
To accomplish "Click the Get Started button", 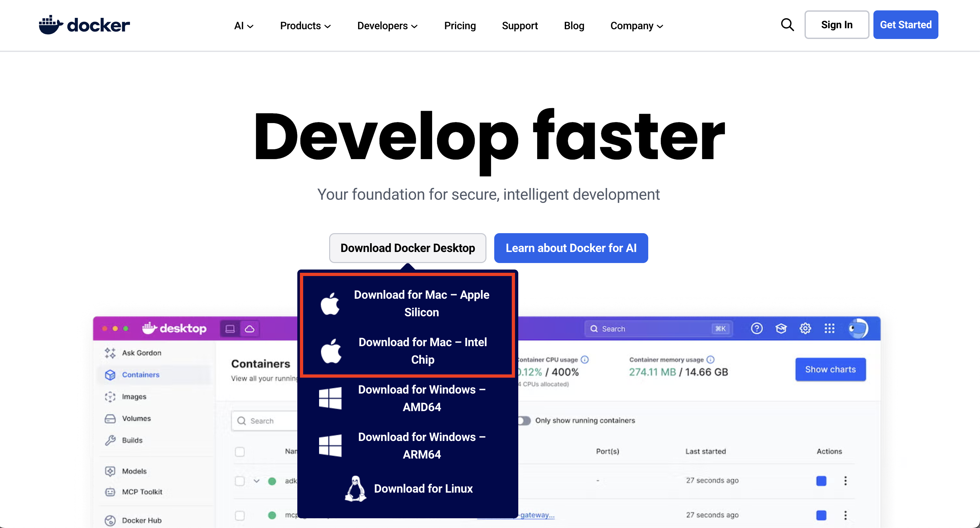I will (906, 25).
